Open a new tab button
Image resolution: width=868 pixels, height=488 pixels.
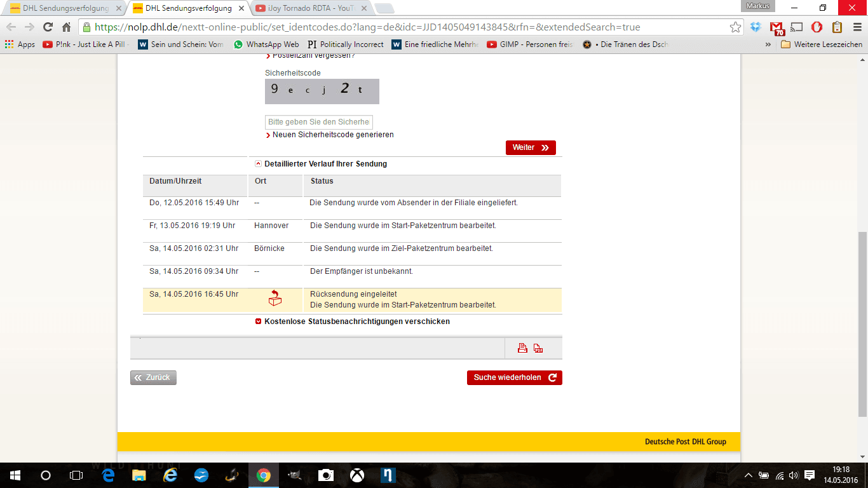pyautogui.click(x=384, y=8)
